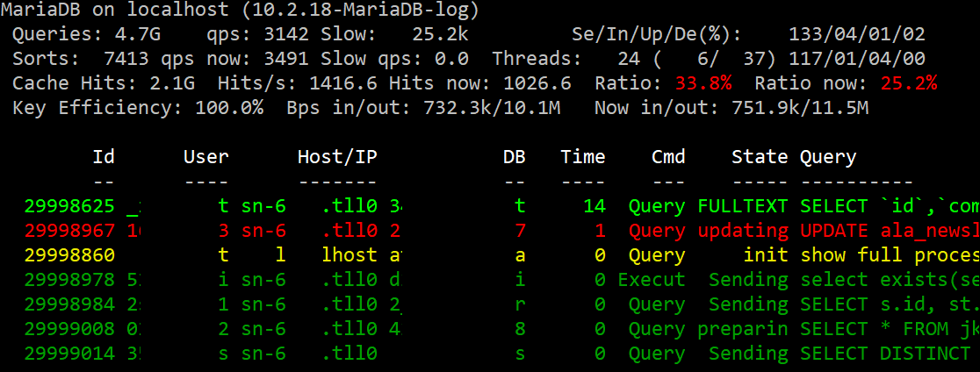Viewport: 980px width, 372px height.
Task: Click the UPDATE ala_newsl query text
Action: point(889,231)
